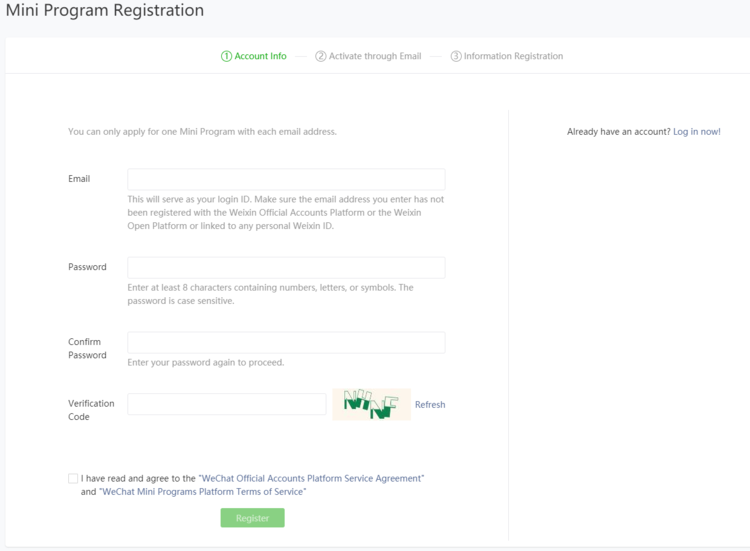
Task: Click the captcha verification image
Action: click(x=371, y=404)
